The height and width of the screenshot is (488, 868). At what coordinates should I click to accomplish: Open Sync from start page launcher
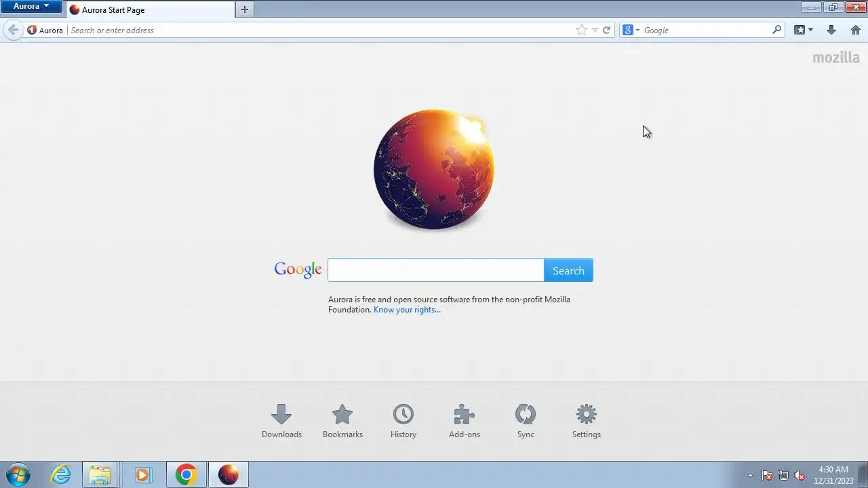click(526, 422)
